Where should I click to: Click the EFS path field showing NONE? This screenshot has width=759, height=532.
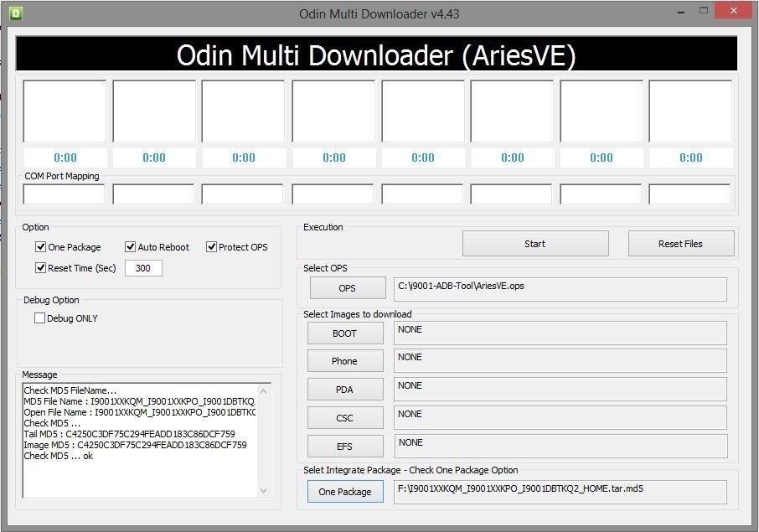click(x=560, y=447)
